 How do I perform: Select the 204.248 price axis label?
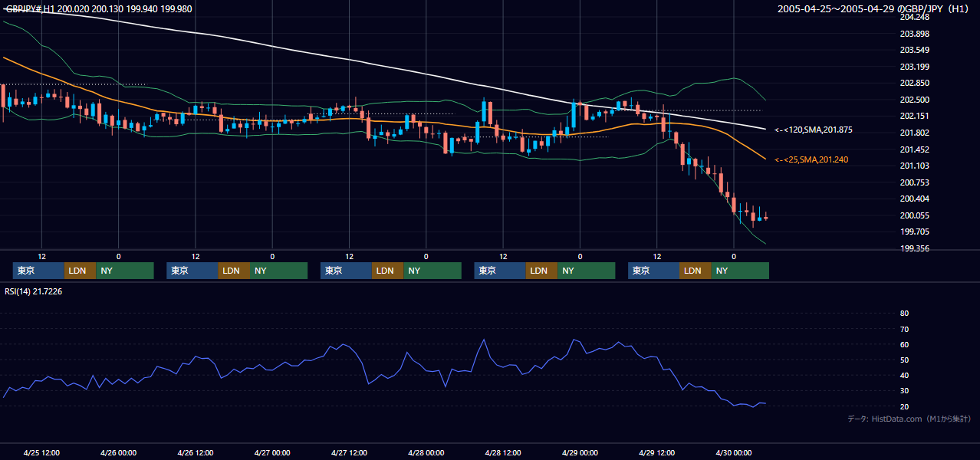pyautogui.click(x=914, y=17)
